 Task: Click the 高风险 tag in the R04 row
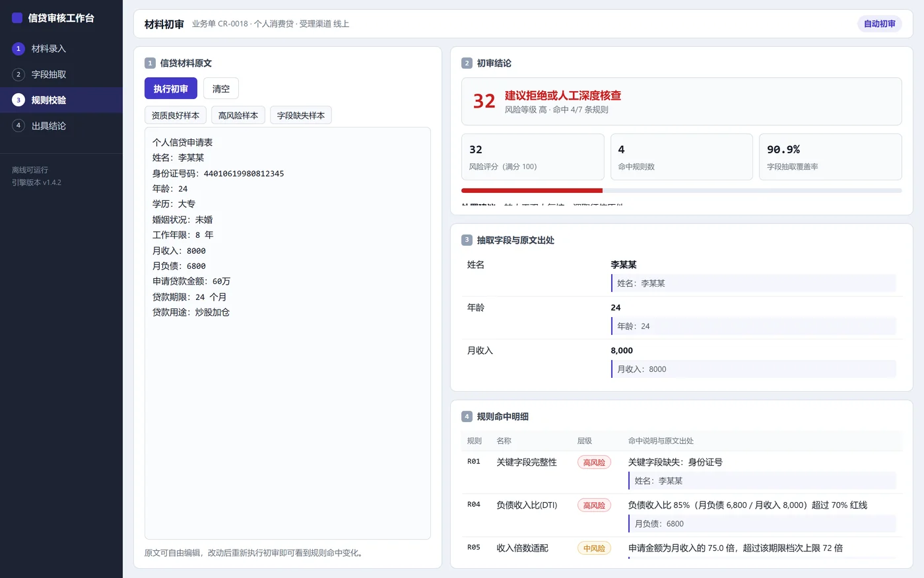tap(594, 505)
